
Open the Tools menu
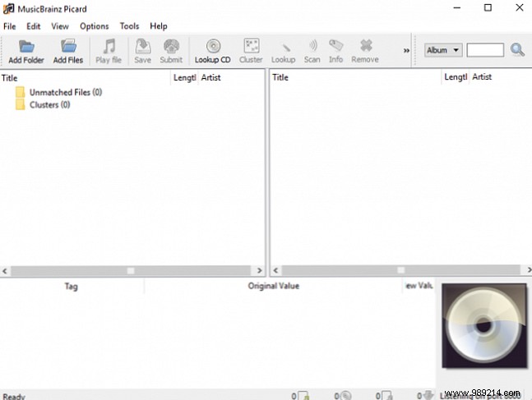(x=129, y=26)
